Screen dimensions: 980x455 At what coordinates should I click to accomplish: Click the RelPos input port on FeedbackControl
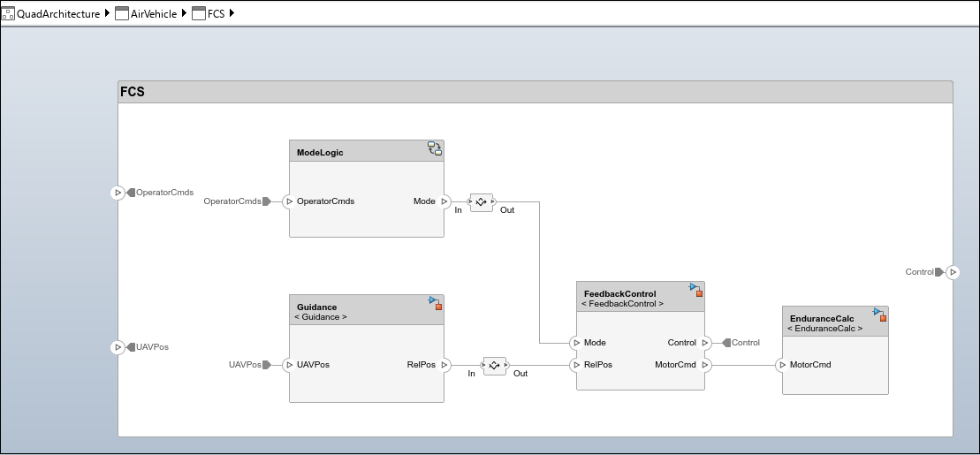576,364
